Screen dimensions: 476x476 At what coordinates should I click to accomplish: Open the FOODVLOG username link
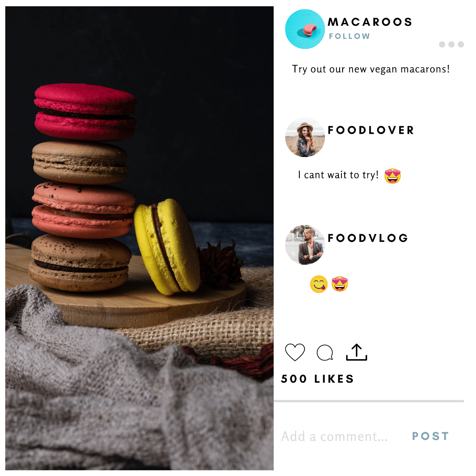click(x=368, y=238)
